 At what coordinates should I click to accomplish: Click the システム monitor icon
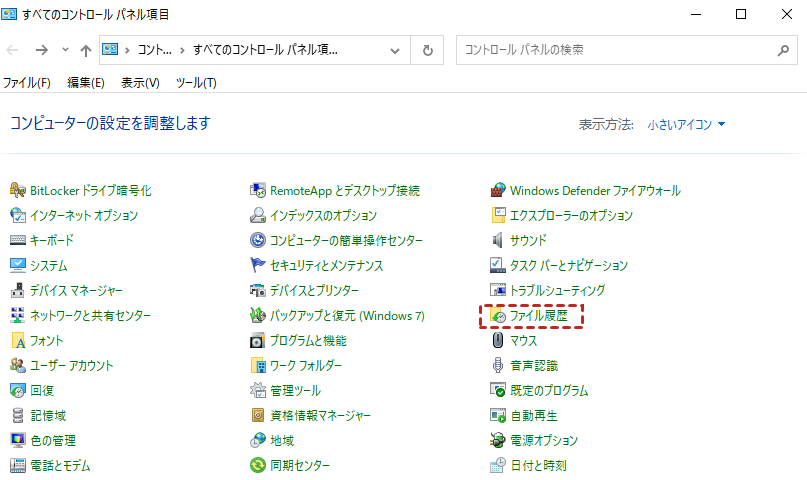tap(17, 265)
